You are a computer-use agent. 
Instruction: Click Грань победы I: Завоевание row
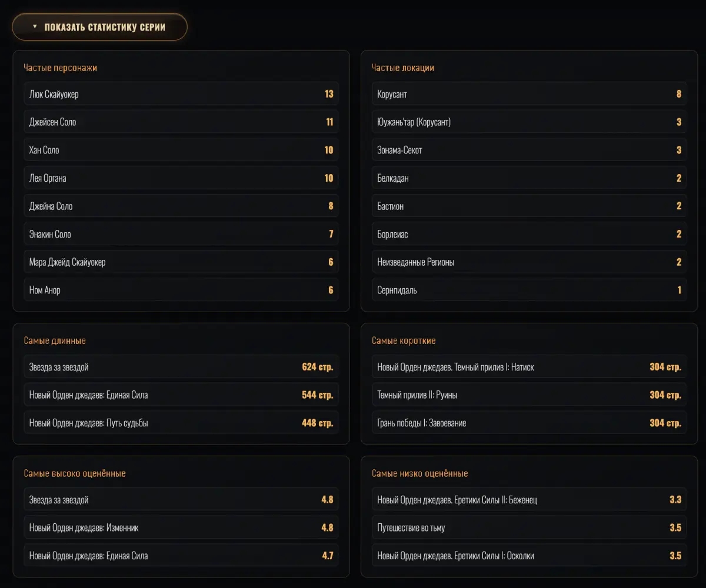tap(529, 423)
